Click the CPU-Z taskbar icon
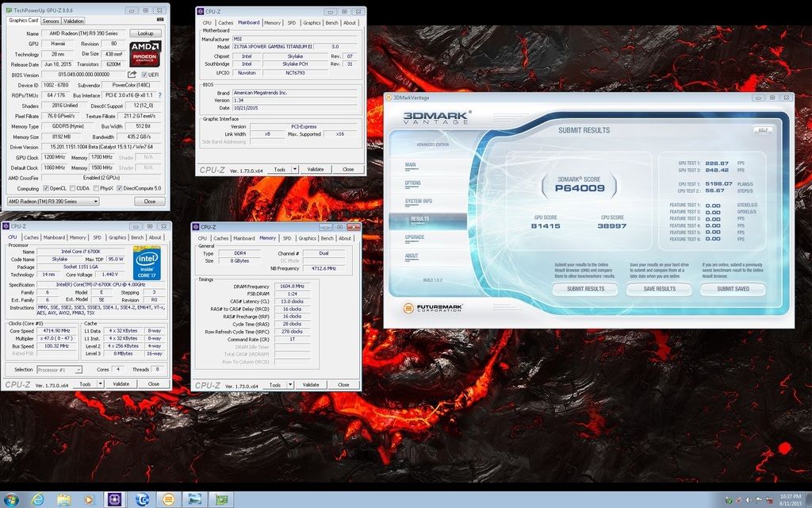The image size is (812, 508). (x=114, y=500)
